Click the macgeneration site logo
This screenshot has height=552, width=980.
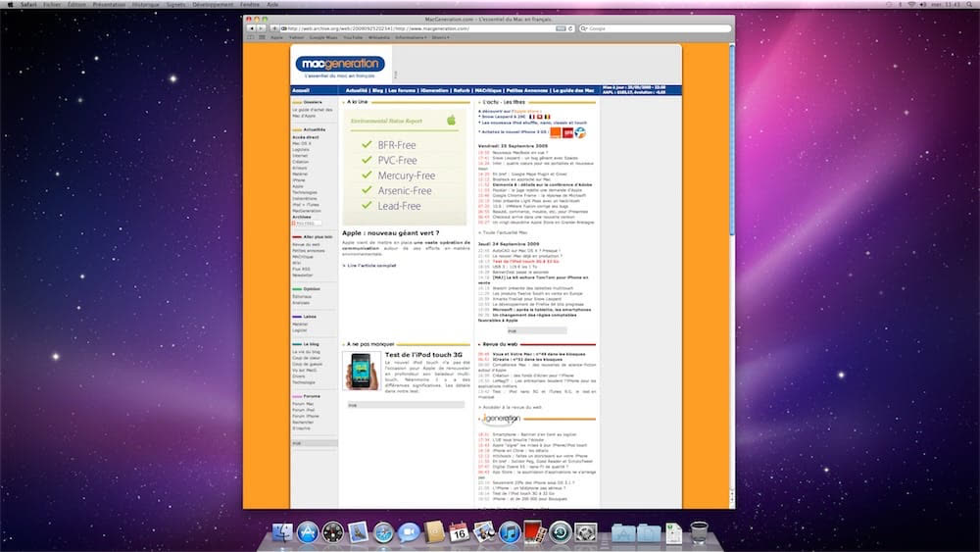[340, 64]
